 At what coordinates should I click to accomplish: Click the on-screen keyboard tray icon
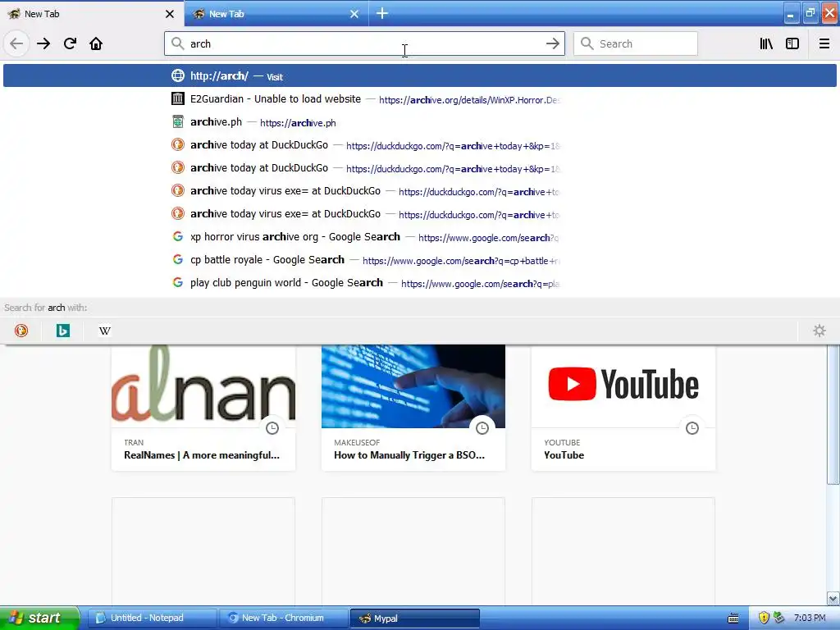pyautogui.click(x=733, y=618)
